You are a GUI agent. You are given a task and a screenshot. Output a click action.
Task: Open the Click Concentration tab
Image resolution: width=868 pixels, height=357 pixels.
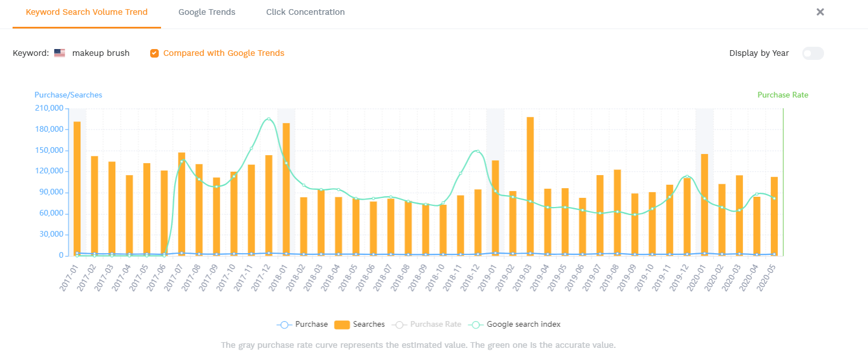pyautogui.click(x=306, y=12)
